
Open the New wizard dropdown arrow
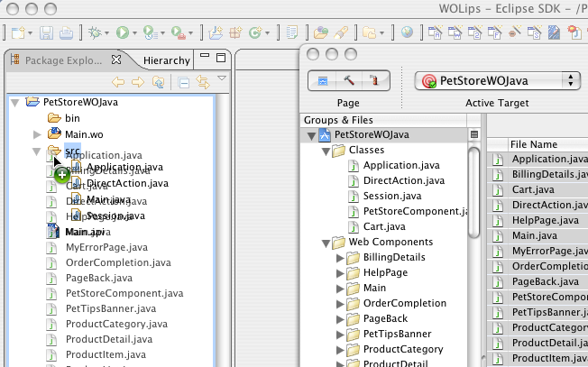(31, 33)
